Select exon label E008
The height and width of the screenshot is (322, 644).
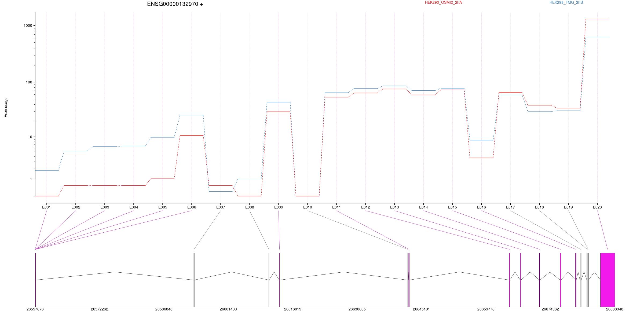tap(250, 207)
